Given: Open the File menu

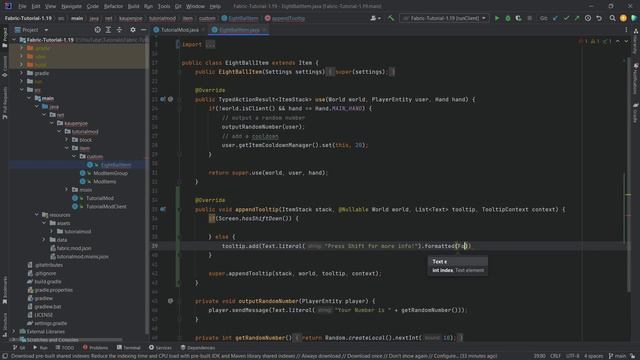Looking at the screenshot, I should click(22, 6).
